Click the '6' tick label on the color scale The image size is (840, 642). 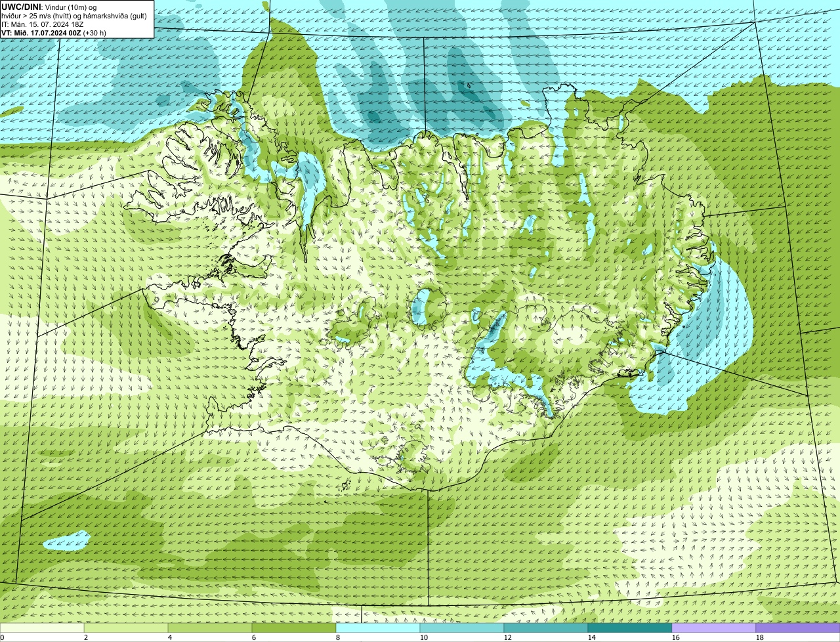point(254,637)
